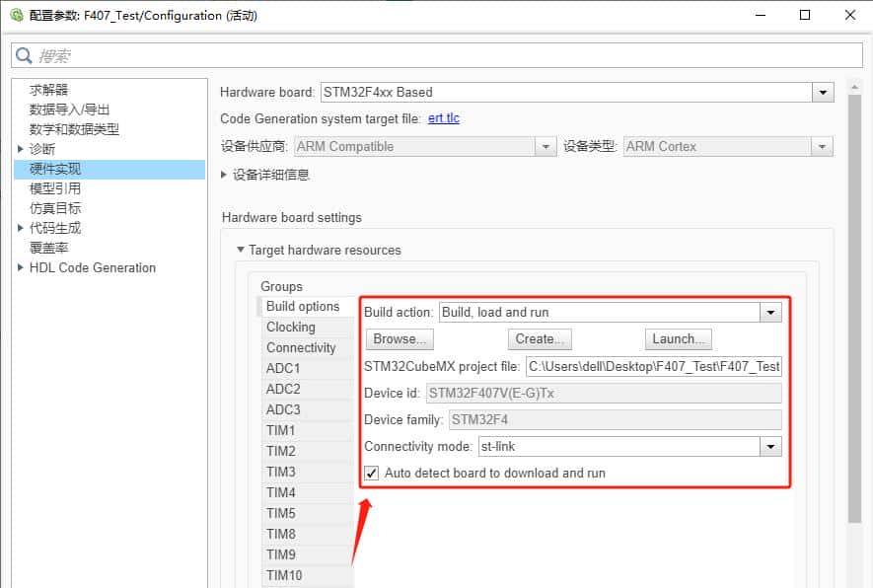Image resolution: width=873 pixels, height=588 pixels.
Task: Open the Build action dropdown
Action: coord(771,311)
